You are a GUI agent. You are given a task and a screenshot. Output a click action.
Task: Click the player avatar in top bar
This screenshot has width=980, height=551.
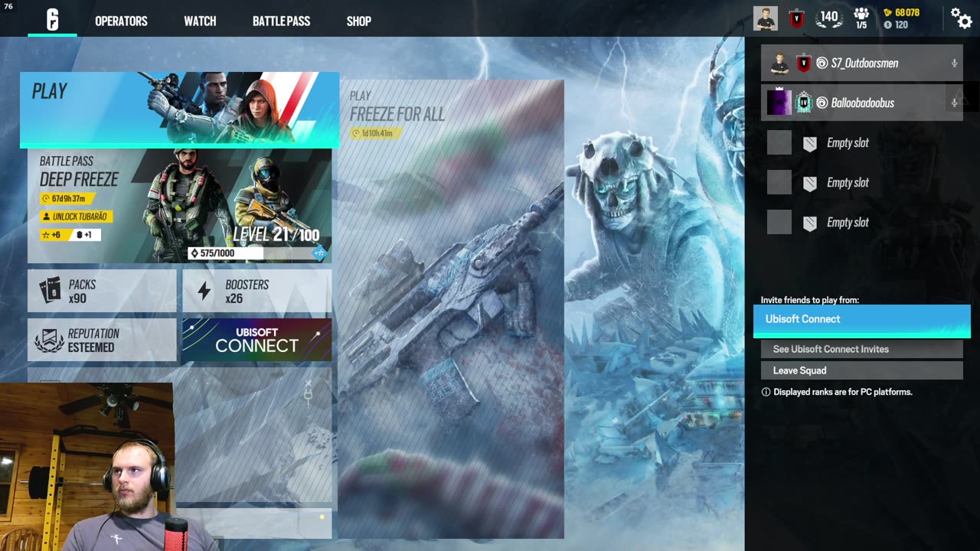(x=765, y=18)
